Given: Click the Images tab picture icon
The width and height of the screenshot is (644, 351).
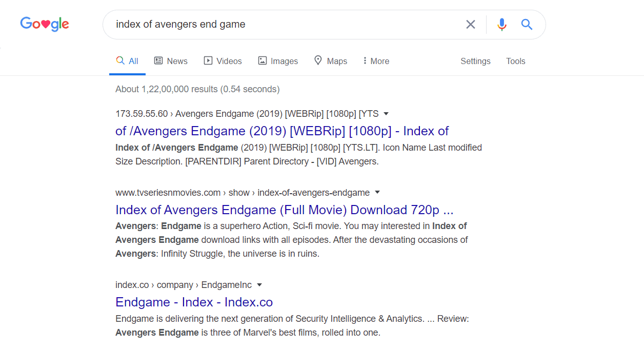Looking at the screenshot, I should 263,60.
